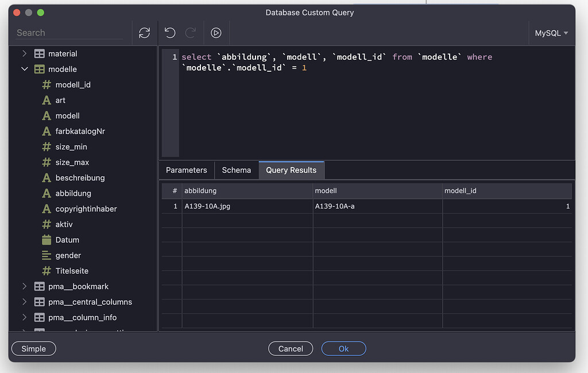Click the Simple button

pyautogui.click(x=33, y=348)
